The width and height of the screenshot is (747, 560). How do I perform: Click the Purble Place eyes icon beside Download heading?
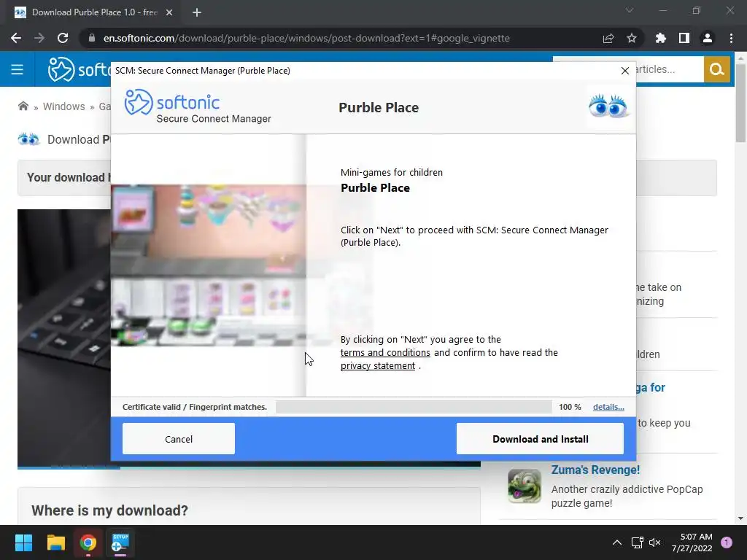(28, 139)
